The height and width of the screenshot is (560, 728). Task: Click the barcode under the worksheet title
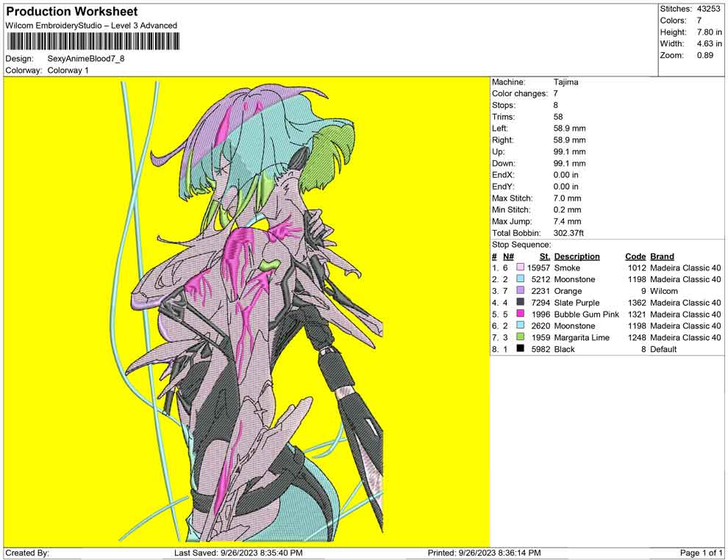click(93, 41)
